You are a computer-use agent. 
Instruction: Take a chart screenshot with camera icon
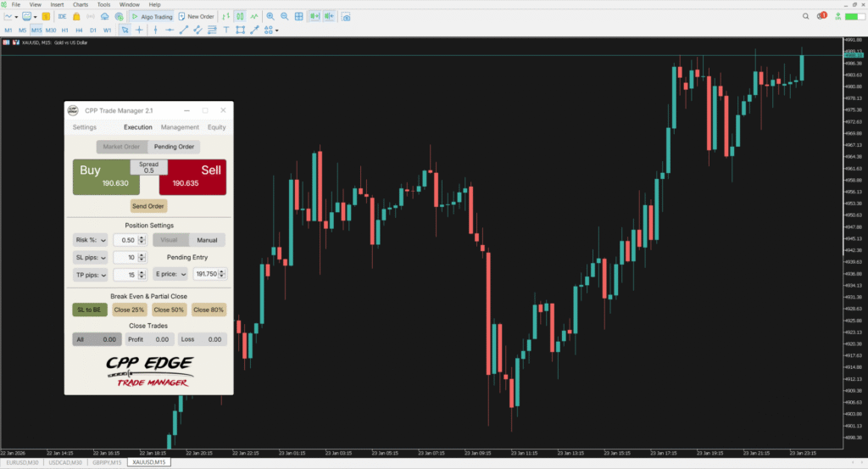point(346,17)
